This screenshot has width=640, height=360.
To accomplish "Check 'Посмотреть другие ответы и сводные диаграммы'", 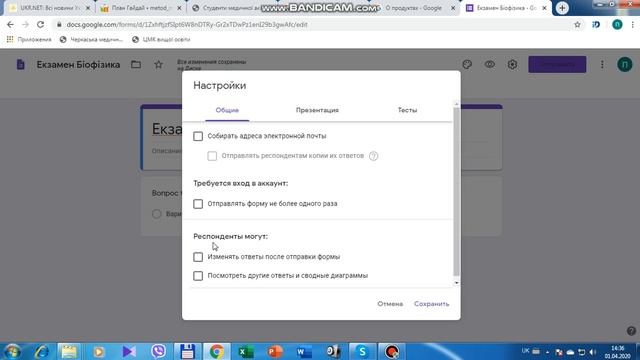I will tap(198, 276).
